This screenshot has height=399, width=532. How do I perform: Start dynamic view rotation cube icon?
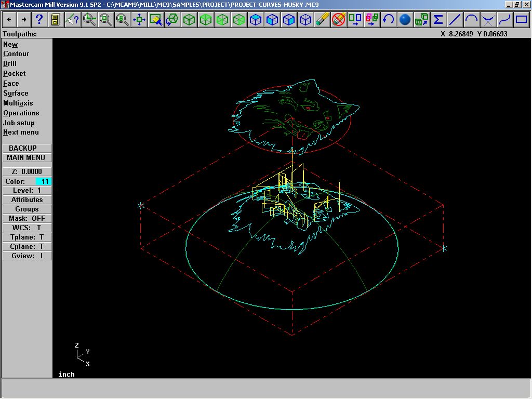172,20
